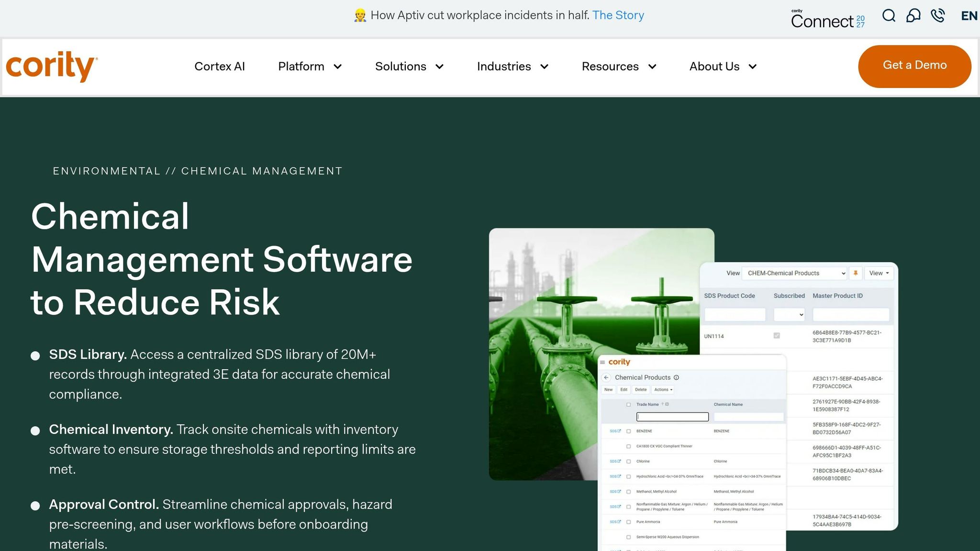Focus the Trade Name filter input box
The height and width of the screenshot is (551, 980).
click(672, 417)
